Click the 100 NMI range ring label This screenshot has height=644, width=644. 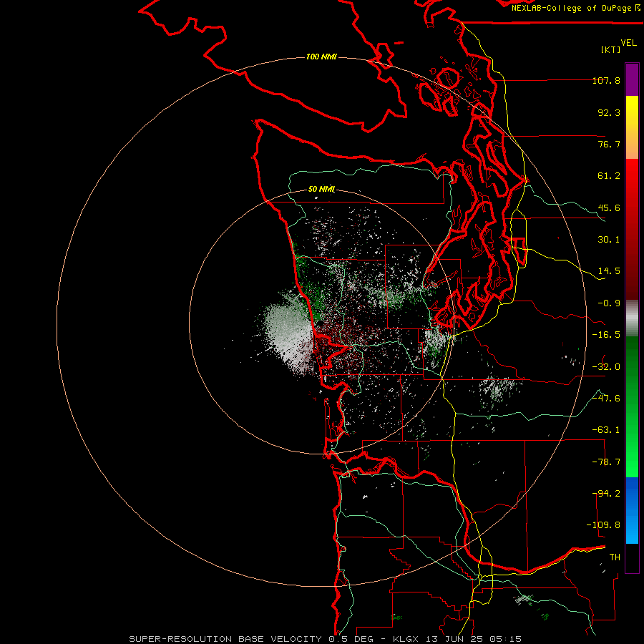[321, 57]
